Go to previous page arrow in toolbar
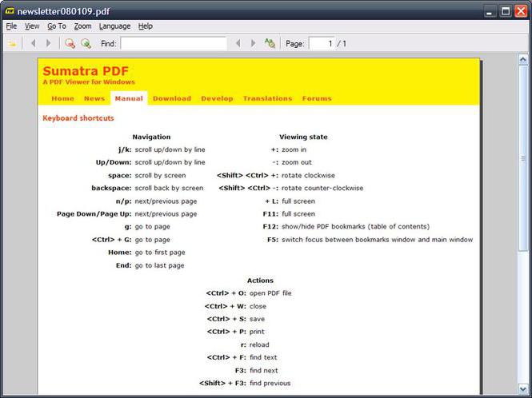 34,43
